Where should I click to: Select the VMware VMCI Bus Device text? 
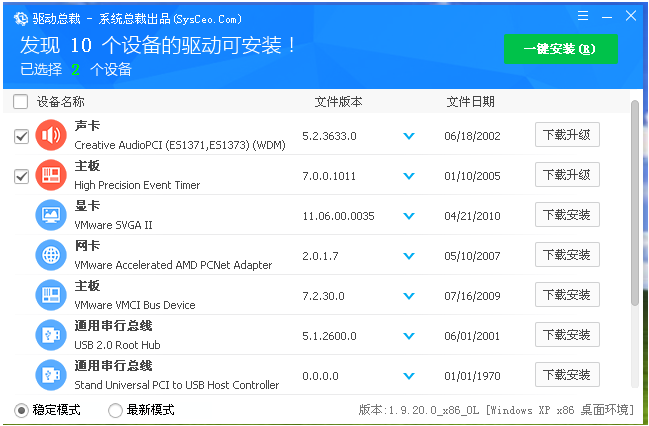[x=135, y=305]
